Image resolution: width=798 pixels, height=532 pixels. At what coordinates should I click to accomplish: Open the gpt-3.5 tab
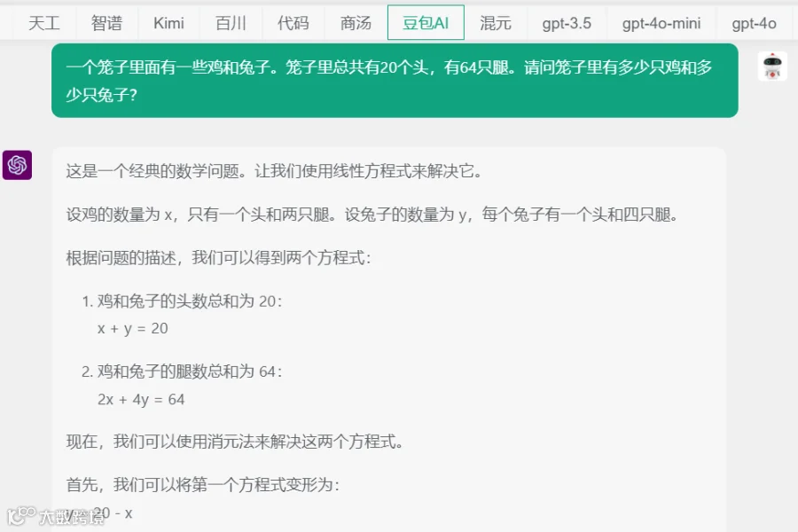click(x=567, y=23)
